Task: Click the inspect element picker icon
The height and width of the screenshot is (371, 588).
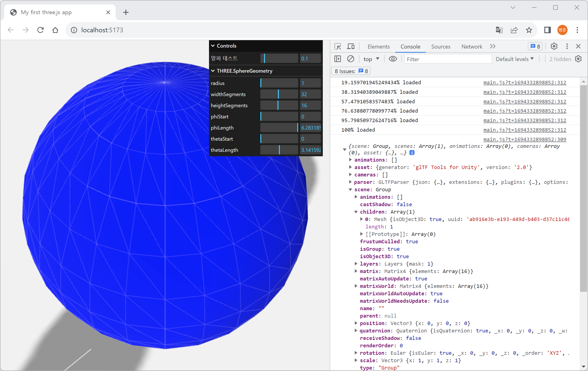Action: (x=338, y=46)
